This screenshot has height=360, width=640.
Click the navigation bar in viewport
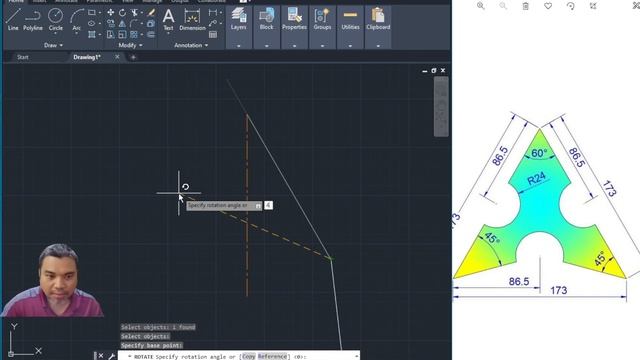click(441, 107)
